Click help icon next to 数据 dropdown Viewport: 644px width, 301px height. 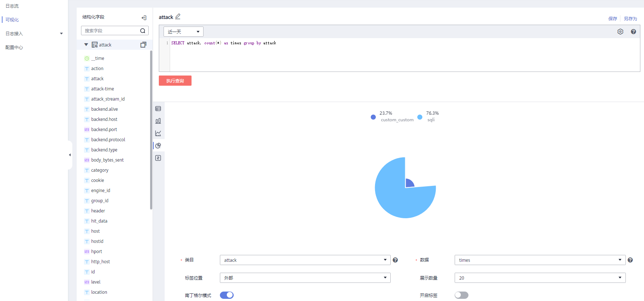point(630,260)
